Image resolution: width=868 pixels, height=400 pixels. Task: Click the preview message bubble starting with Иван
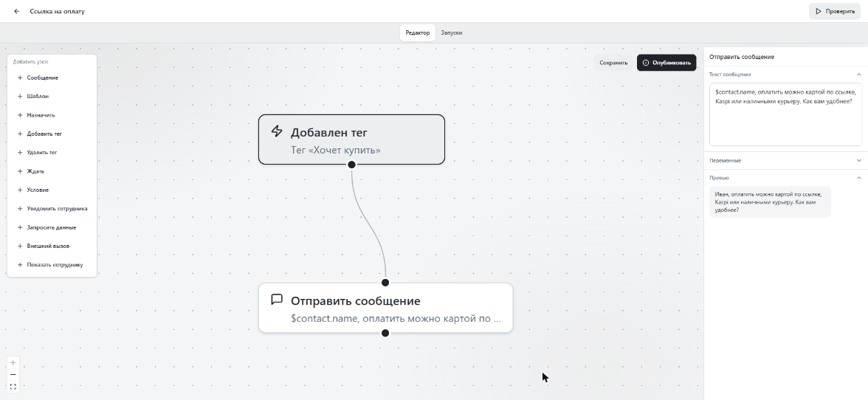pos(770,202)
